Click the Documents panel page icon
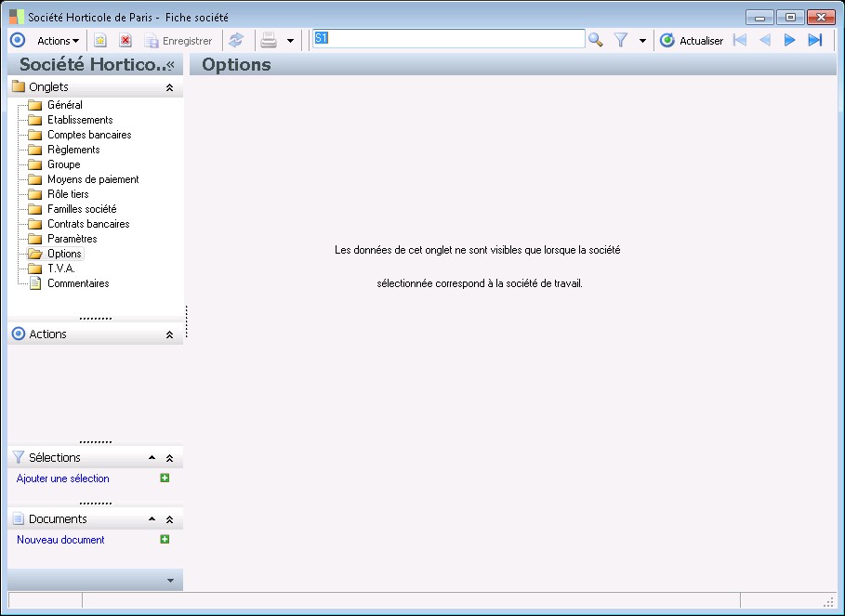This screenshot has width=845, height=616. point(19,518)
